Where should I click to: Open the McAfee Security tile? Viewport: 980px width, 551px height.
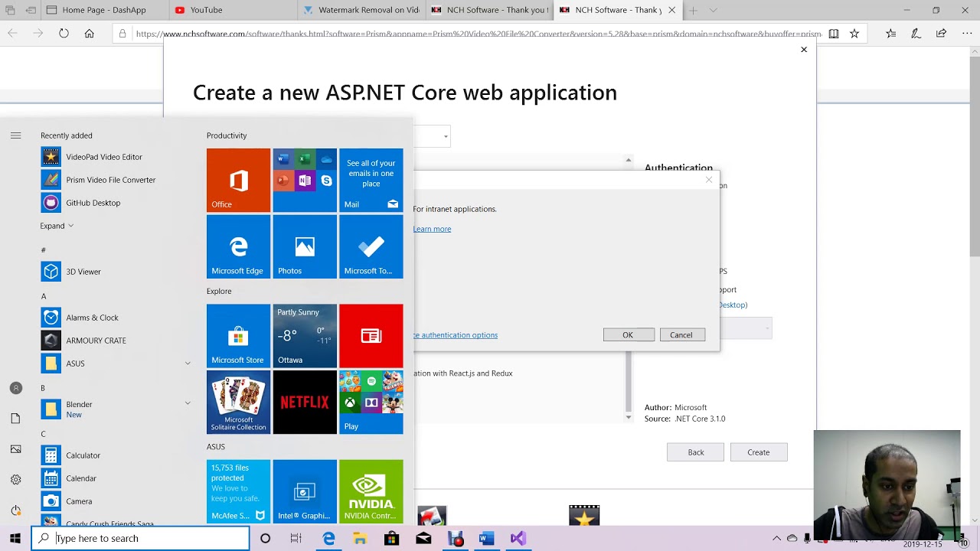click(238, 491)
